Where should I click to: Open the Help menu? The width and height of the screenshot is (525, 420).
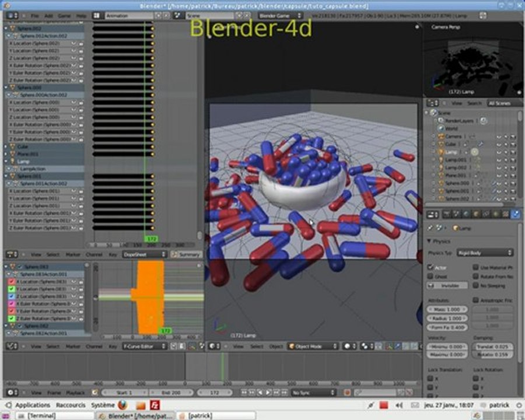81,16
